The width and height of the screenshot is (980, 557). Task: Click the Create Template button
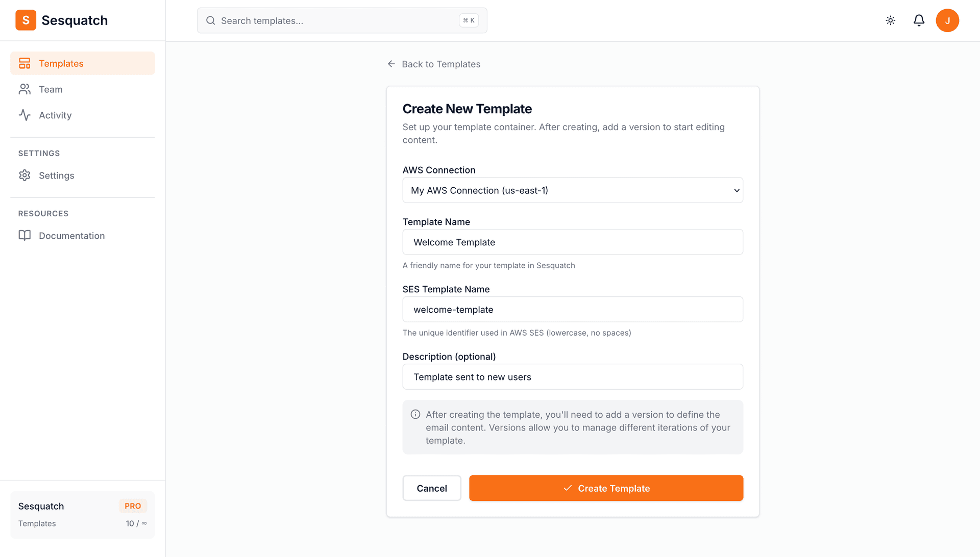[x=606, y=488]
